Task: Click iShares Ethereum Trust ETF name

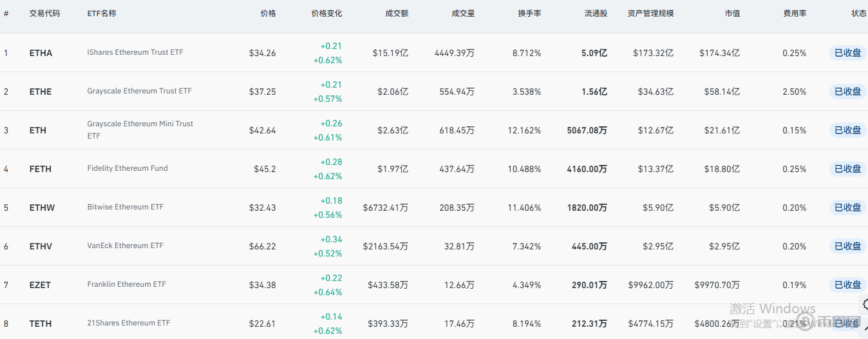Action: click(x=135, y=52)
